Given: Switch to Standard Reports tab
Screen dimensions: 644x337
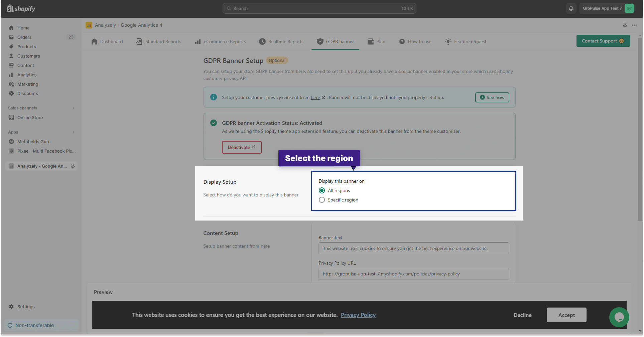Looking at the screenshot, I should point(158,41).
